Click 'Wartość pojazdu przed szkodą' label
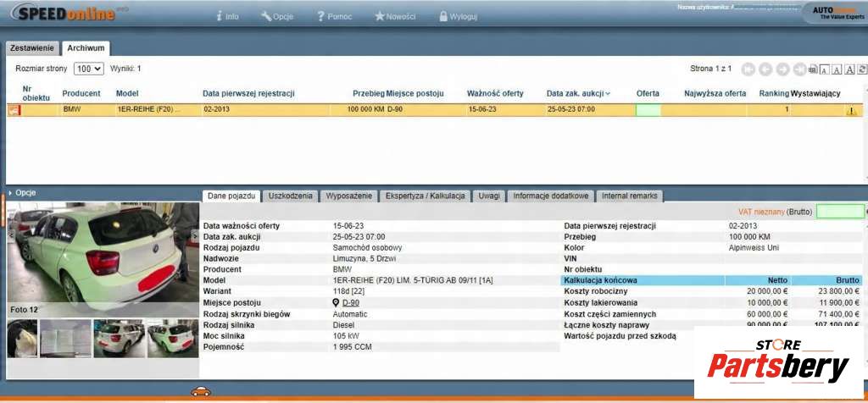This screenshot has width=868, height=403. tap(620, 335)
